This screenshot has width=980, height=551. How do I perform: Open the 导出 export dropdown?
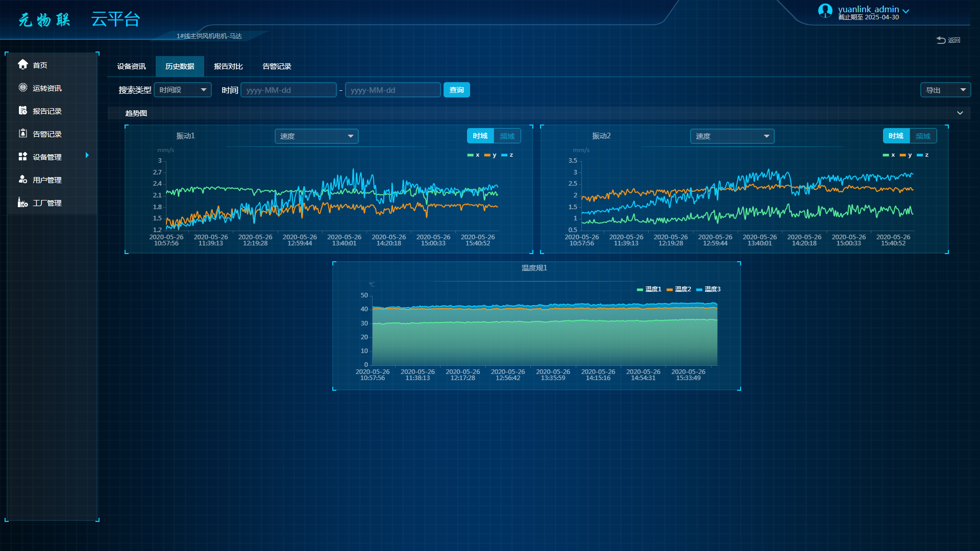945,90
